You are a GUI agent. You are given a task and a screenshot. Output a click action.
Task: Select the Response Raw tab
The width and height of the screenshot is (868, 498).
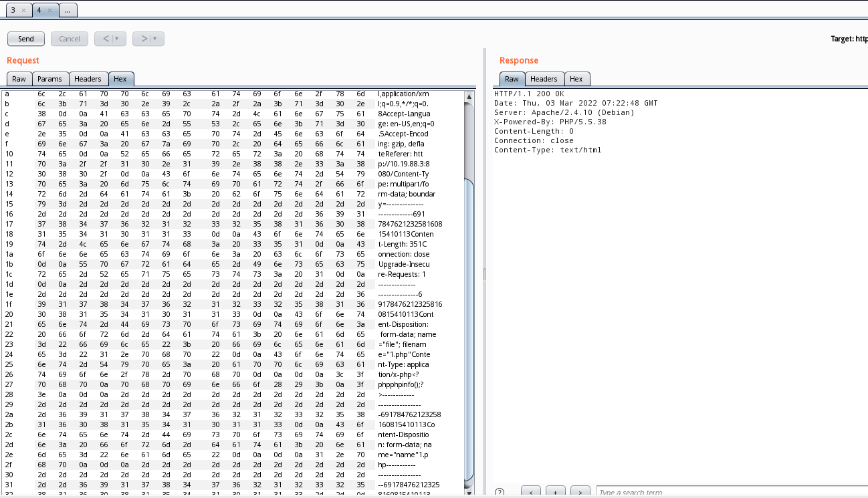pyautogui.click(x=512, y=79)
